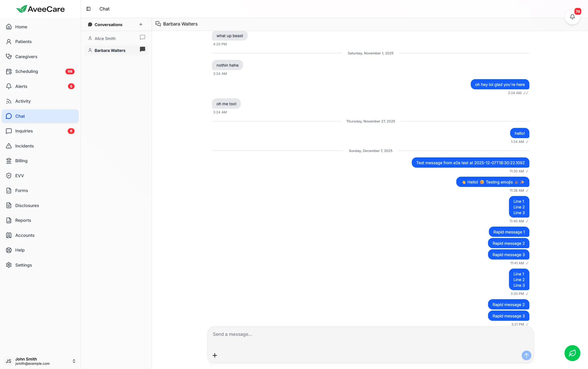Open notifications via the bell icon

point(572,16)
